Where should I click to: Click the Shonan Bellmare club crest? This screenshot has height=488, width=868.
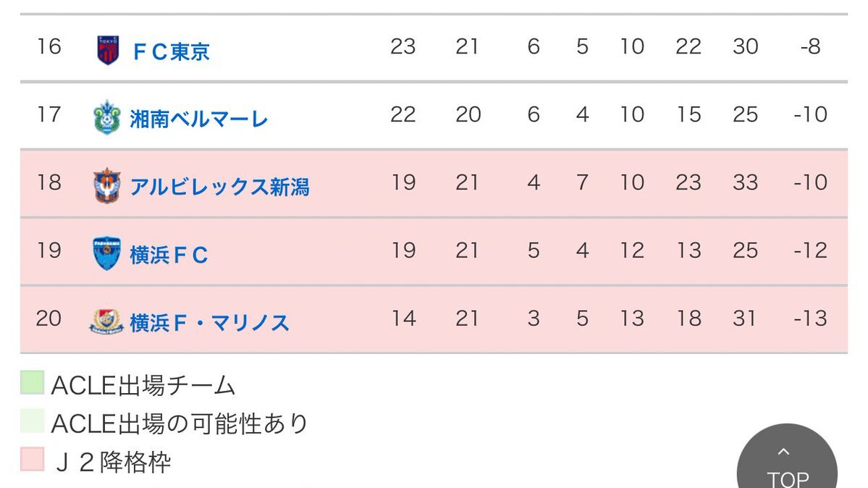(107, 117)
